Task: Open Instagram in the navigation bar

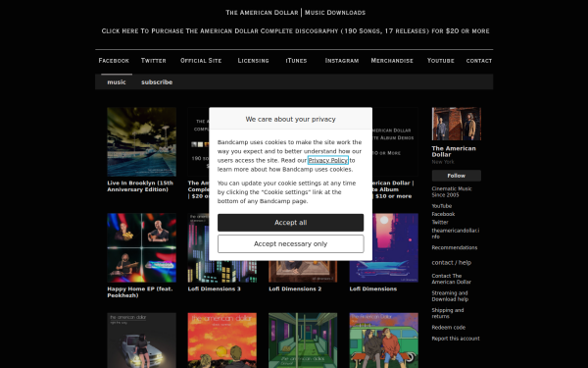Action: pyautogui.click(x=342, y=61)
